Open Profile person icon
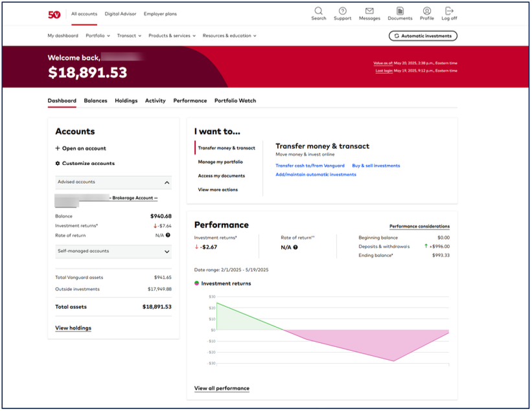The image size is (532, 411). [x=427, y=11]
